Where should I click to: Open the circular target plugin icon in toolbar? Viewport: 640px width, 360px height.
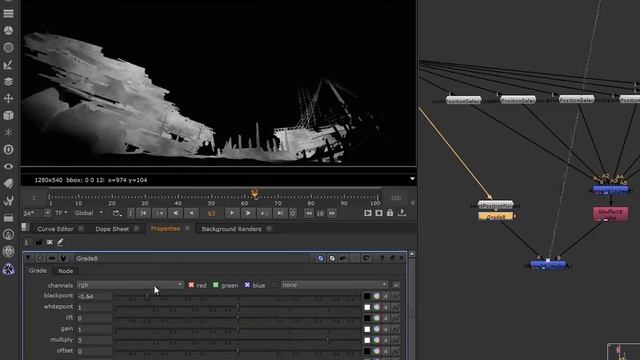click(x=8, y=251)
